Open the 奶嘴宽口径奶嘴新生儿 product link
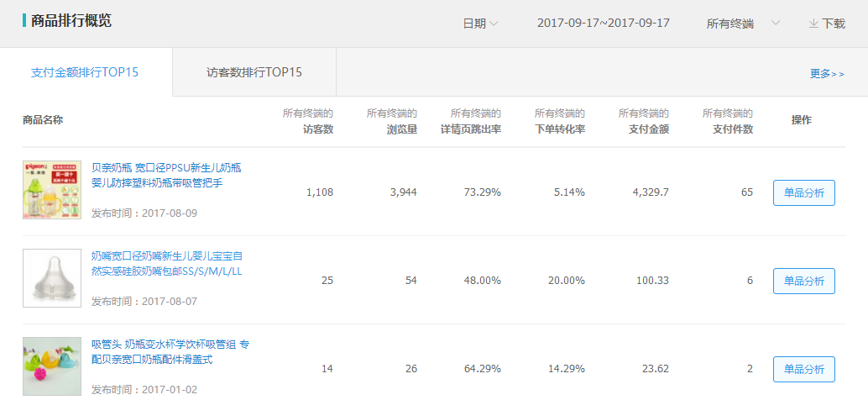This screenshot has height=400, width=868. click(166, 264)
